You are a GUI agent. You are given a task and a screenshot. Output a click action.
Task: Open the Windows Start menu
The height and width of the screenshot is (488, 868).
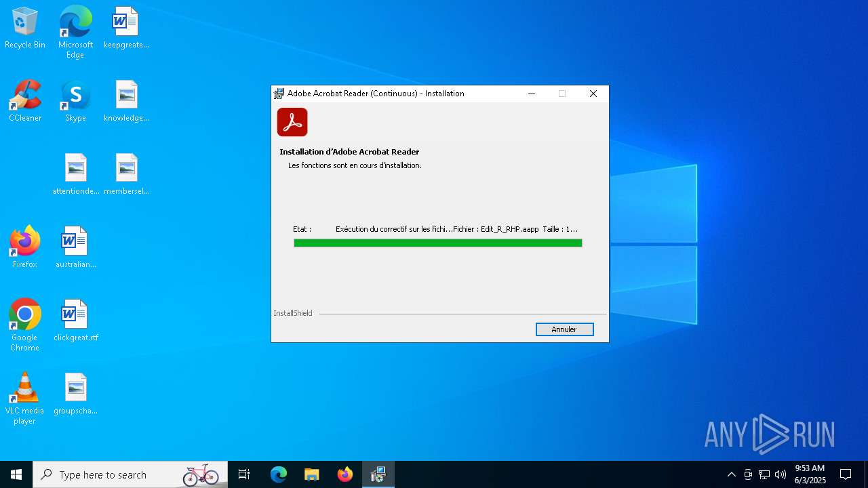click(x=16, y=474)
